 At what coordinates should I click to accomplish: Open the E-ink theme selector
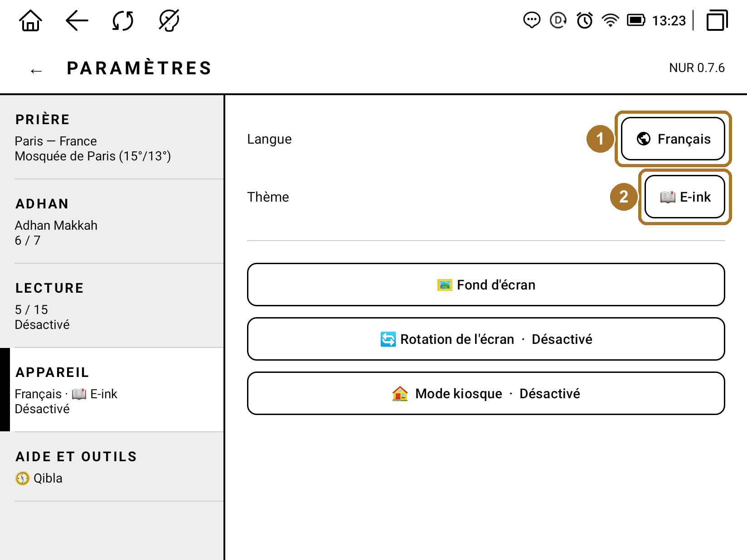(x=685, y=197)
